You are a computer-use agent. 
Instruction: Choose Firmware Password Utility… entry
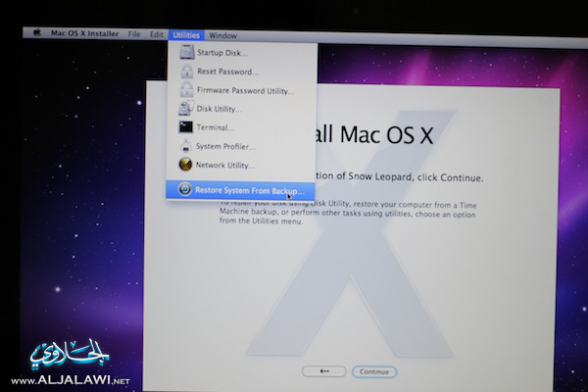click(x=242, y=90)
